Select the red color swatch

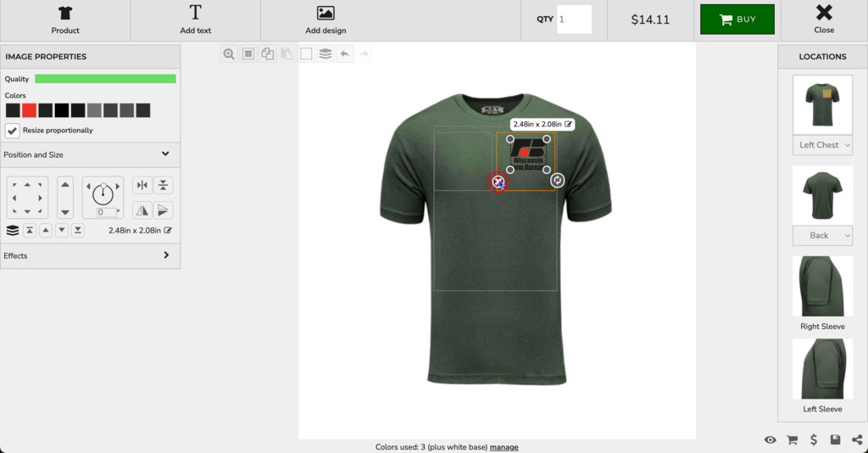29,110
